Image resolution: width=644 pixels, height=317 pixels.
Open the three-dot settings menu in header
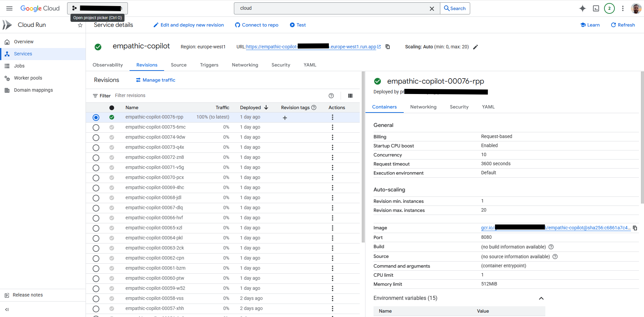(x=623, y=8)
